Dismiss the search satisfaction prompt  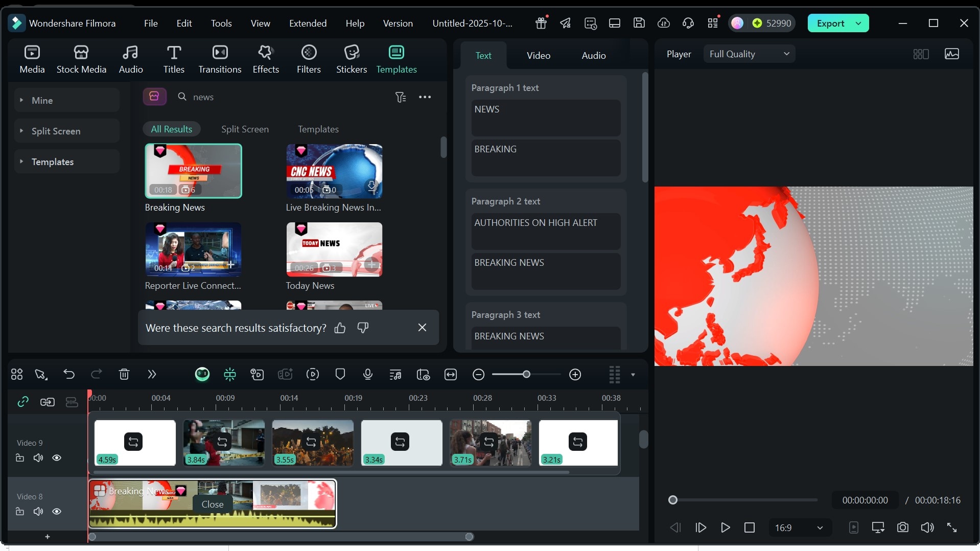pyautogui.click(x=422, y=328)
